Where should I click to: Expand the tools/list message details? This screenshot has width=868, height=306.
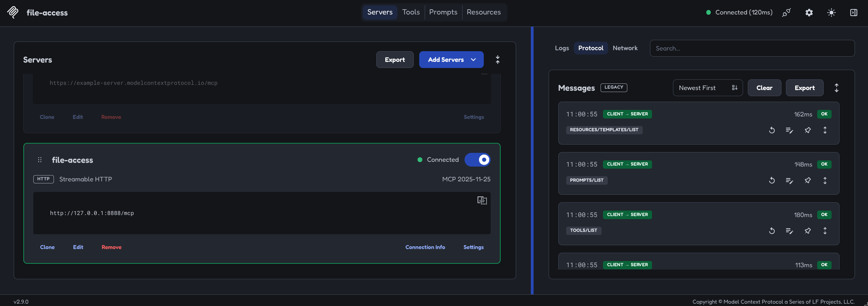825,231
